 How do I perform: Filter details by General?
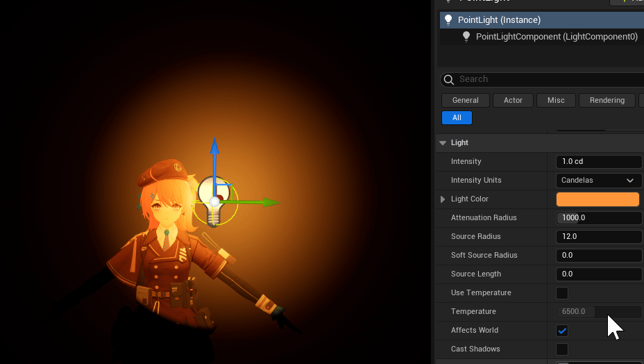tap(466, 100)
